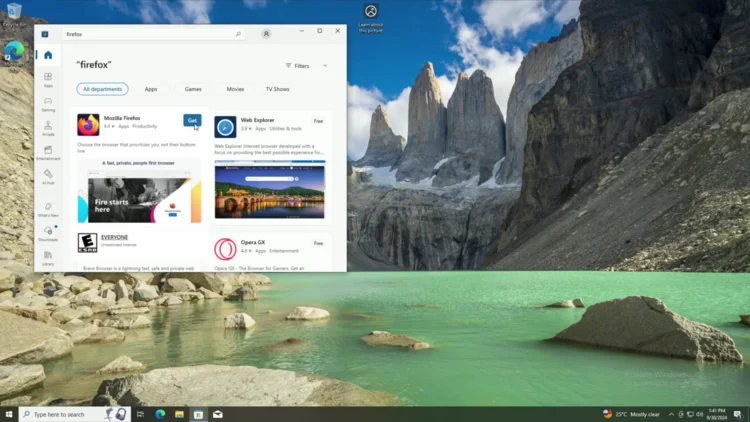
Task: Open the Windows Start menu
Action: click(9, 414)
